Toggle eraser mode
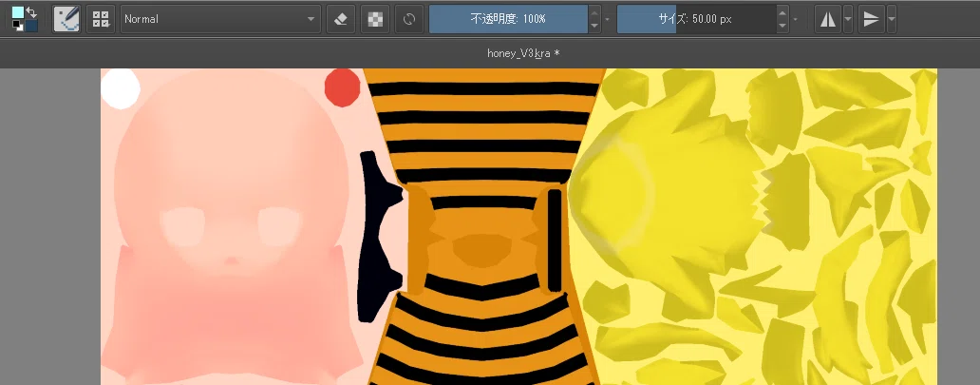Viewport: 980px width, 385px height. [x=341, y=19]
